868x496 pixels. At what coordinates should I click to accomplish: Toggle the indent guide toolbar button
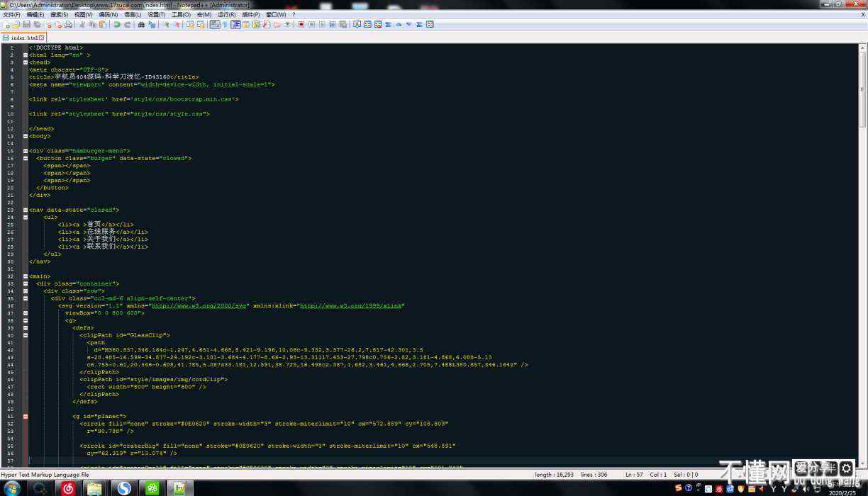click(x=235, y=24)
